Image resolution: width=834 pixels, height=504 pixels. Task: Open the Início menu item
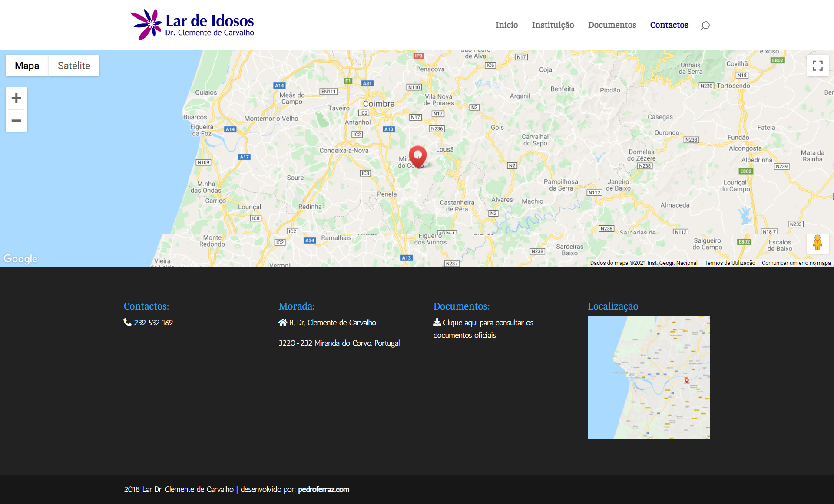coord(506,25)
